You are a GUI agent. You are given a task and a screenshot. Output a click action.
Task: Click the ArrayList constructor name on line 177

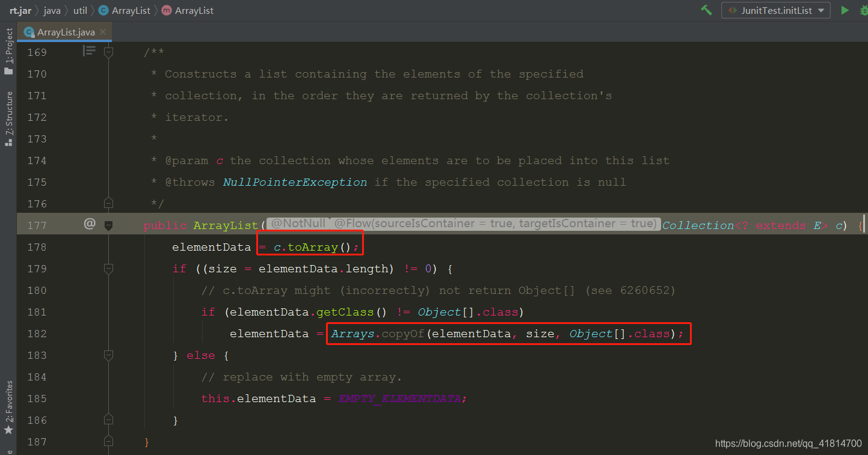pos(226,225)
